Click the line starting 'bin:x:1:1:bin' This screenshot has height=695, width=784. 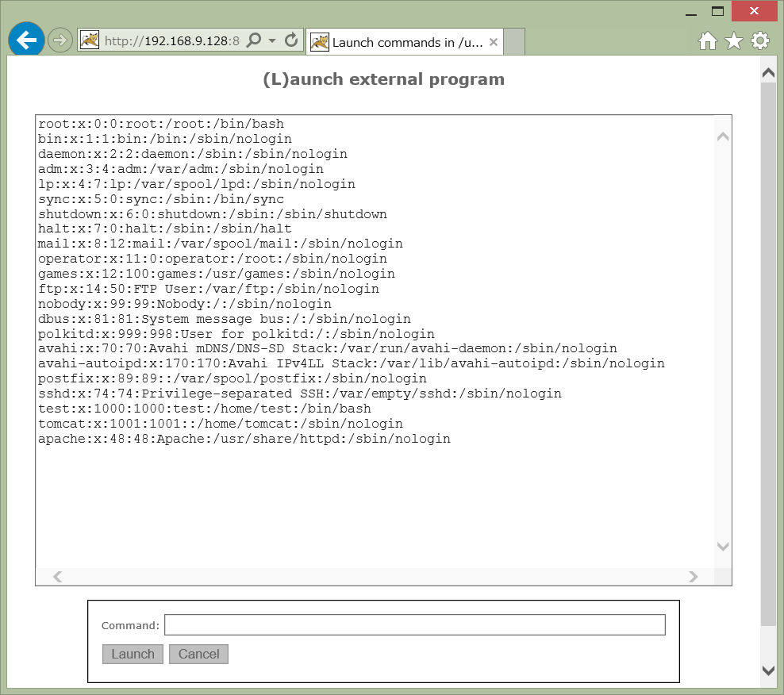point(165,139)
